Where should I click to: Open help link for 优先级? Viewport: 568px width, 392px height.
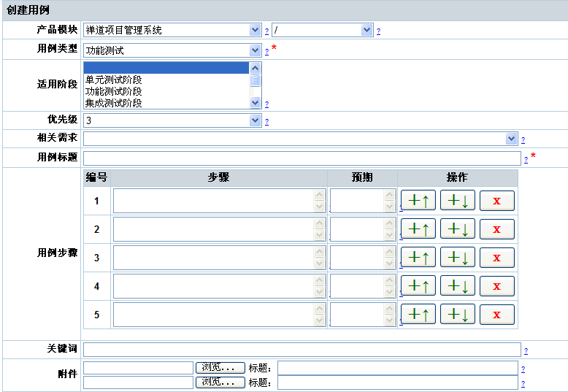tap(266, 122)
